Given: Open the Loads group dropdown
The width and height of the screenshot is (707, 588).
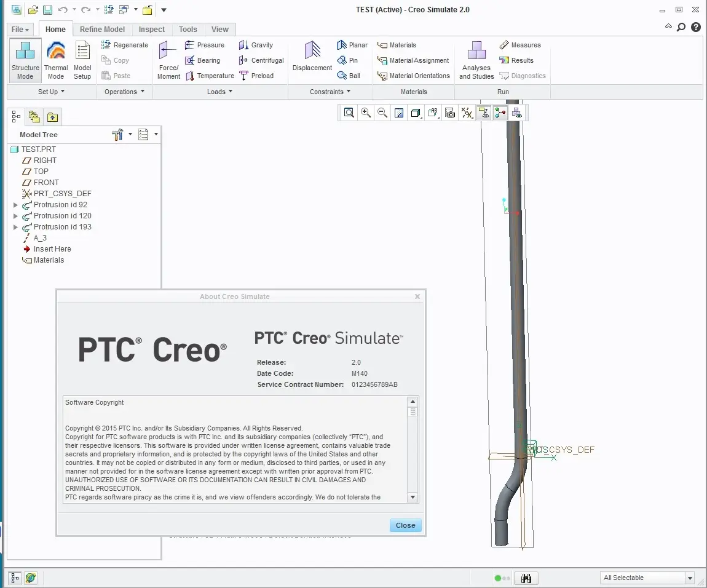Looking at the screenshot, I should coord(219,92).
